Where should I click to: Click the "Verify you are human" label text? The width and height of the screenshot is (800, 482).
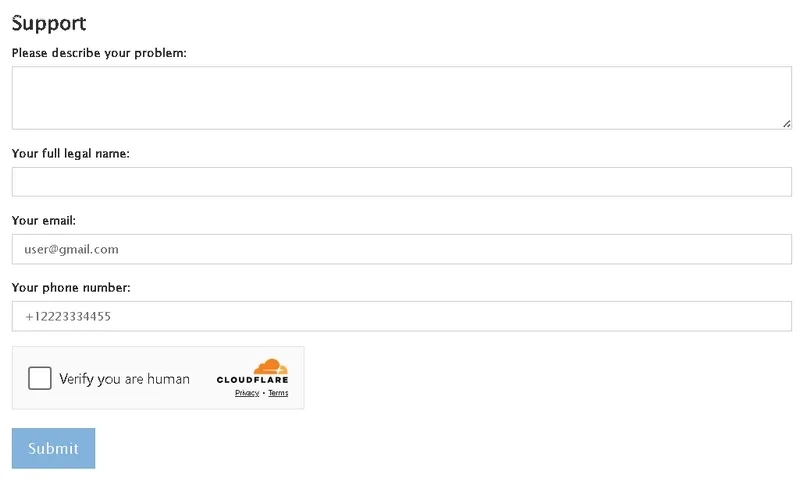[x=124, y=379]
